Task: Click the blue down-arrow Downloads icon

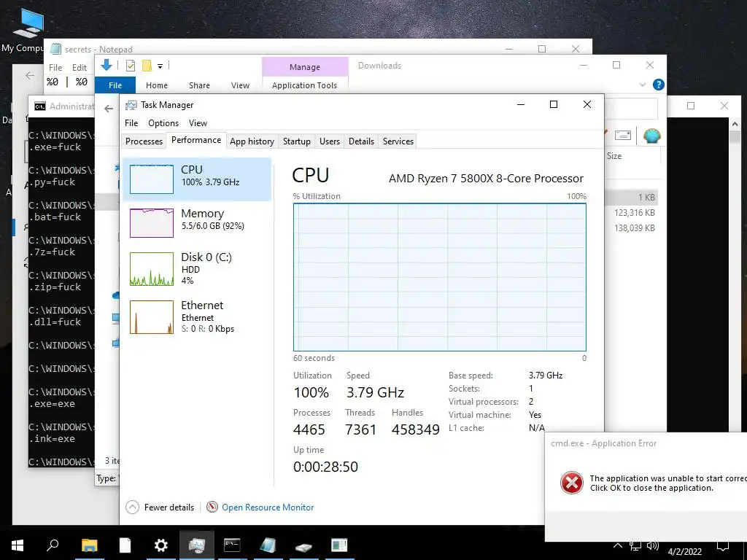Action: pyautogui.click(x=107, y=65)
